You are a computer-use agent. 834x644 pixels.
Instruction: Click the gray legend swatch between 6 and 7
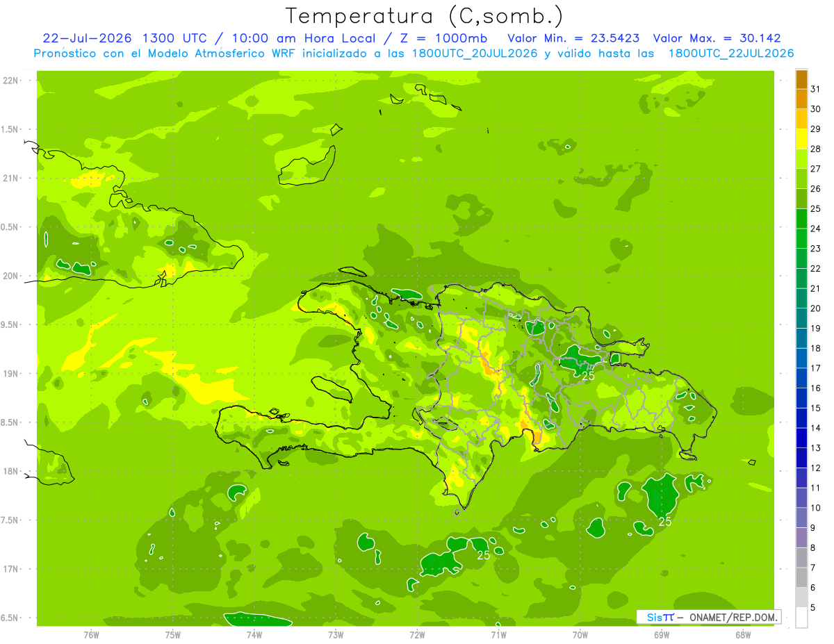801,578
